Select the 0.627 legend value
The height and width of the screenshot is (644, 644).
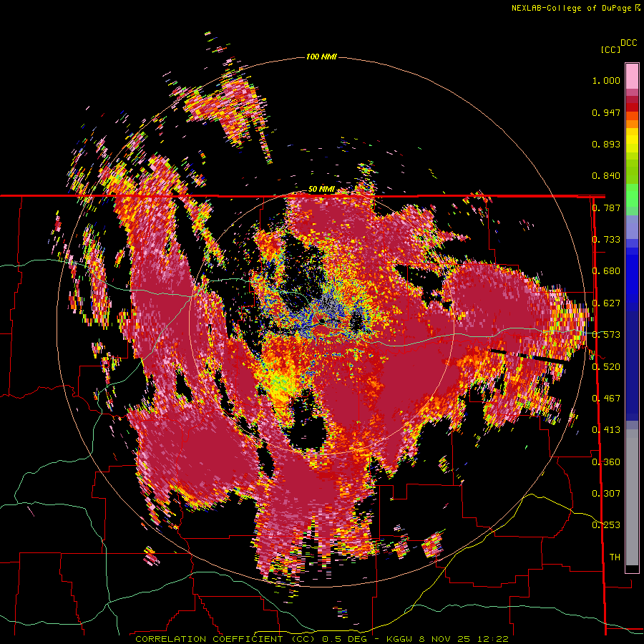coord(606,303)
